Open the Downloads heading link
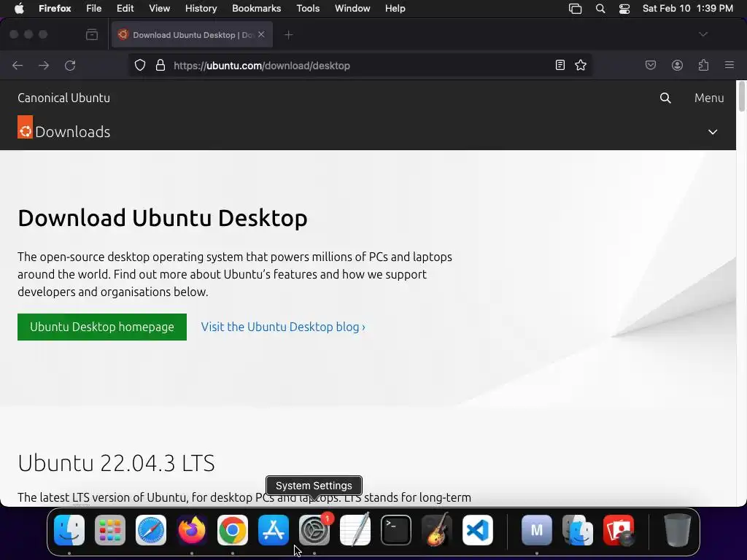This screenshot has height=560, width=747. pyautogui.click(x=73, y=132)
